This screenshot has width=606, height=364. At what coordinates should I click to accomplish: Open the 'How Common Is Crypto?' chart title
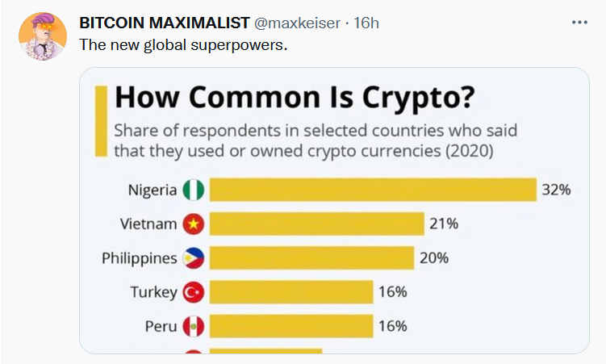point(295,98)
